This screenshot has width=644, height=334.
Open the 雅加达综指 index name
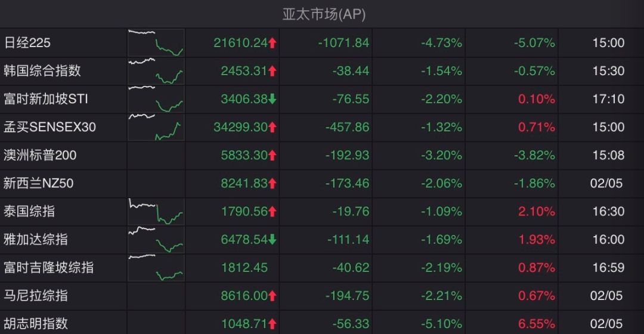(36, 240)
